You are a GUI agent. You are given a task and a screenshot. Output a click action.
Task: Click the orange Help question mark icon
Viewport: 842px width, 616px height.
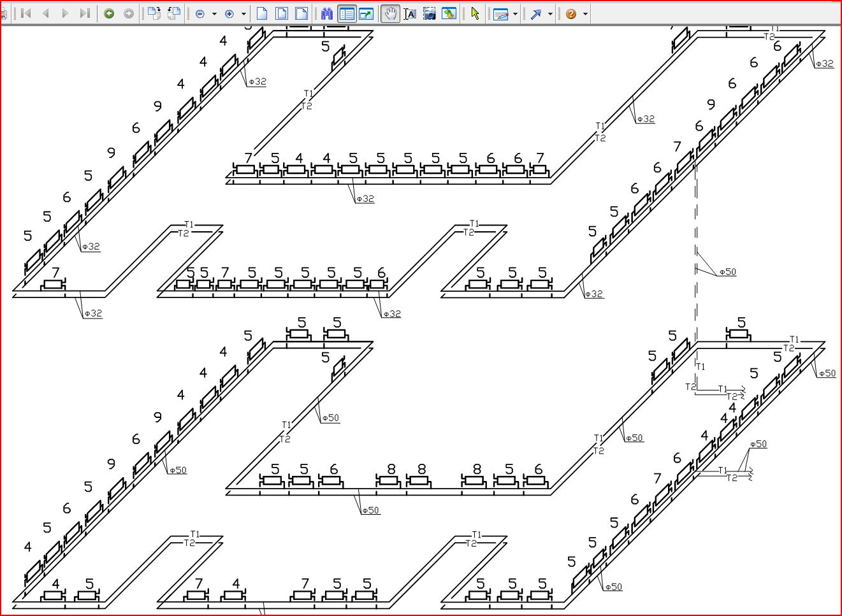pyautogui.click(x=570, y=13)
